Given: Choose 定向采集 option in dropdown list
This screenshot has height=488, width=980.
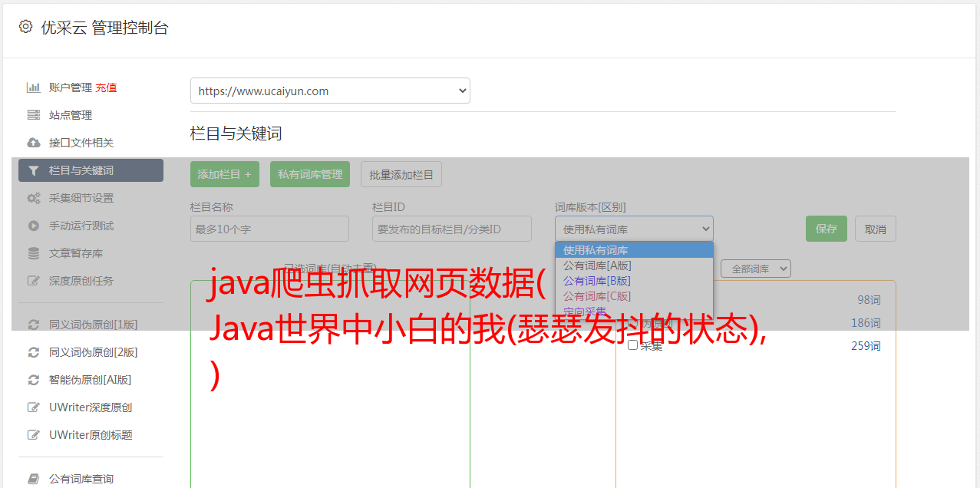Looking at the screenshot, I should 634,311.
